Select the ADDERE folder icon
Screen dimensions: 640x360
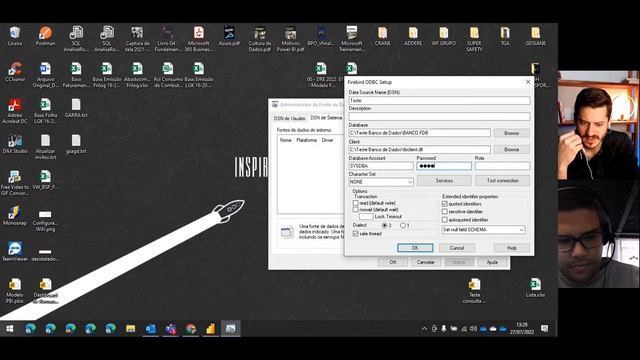pyautogui.click(x=413, y=36)
